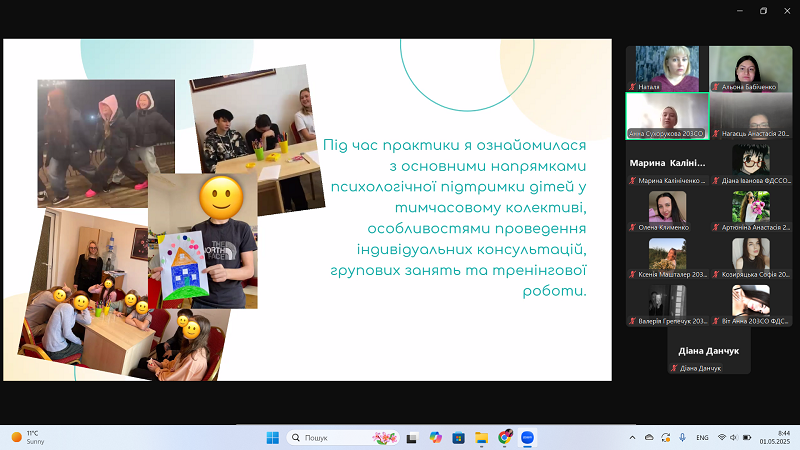Click the microphone in-use tray icon
800x450 pixels.
point(682,438)
